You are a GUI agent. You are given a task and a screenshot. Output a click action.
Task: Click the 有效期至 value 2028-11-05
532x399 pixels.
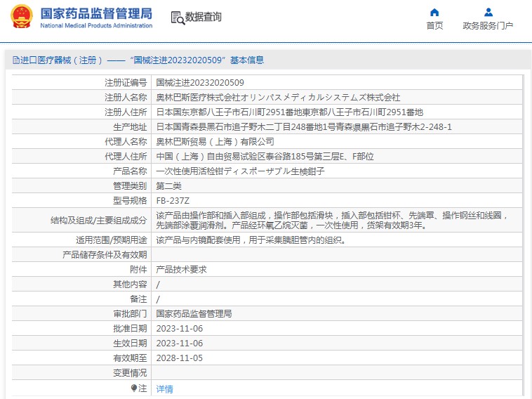(x=179, y=358)
